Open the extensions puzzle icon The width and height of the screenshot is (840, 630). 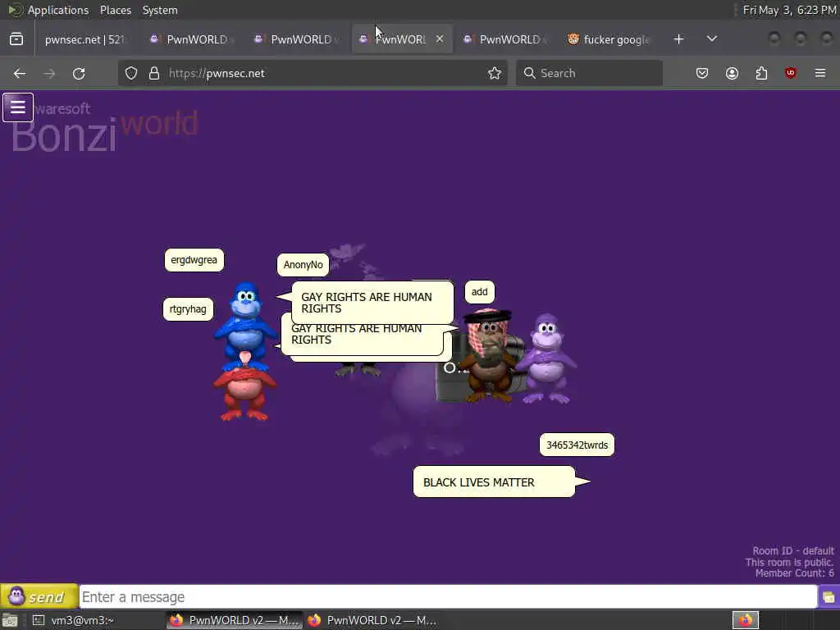click(x=761, y=73)
